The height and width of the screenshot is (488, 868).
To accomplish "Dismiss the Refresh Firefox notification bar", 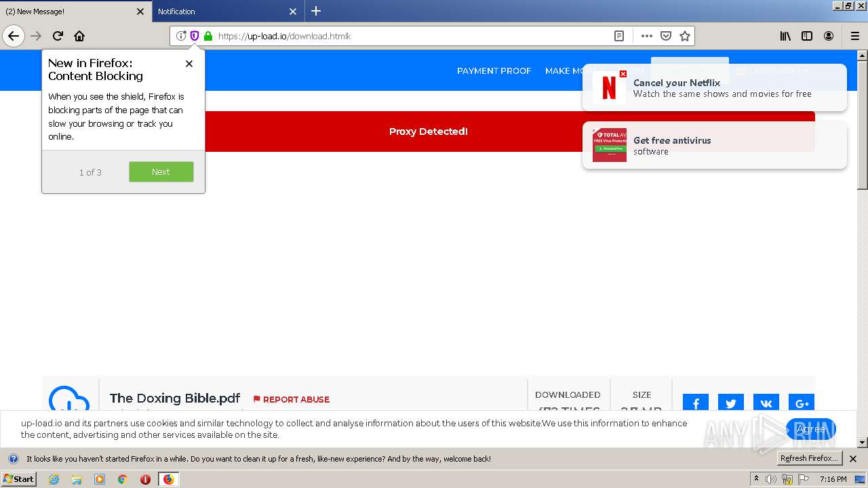I will (853, 459).
